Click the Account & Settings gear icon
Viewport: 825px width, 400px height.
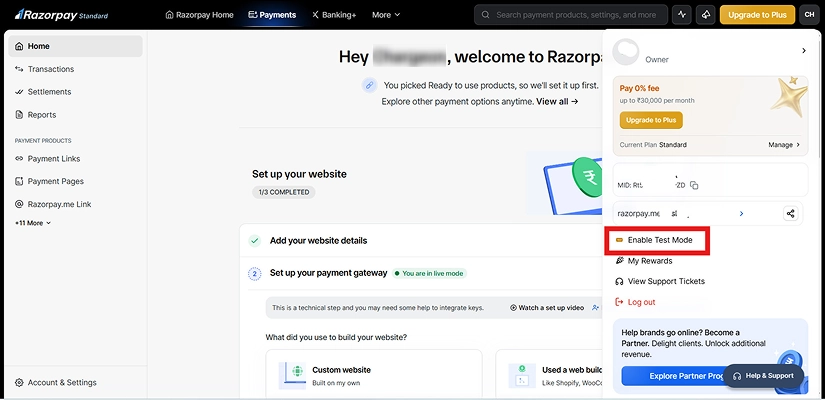pyautogui.click(x=19, y=383)
